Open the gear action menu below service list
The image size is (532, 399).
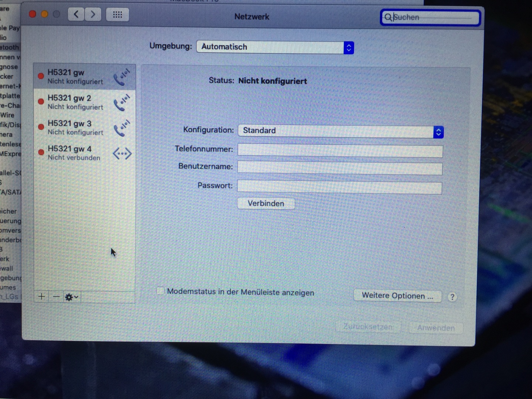(71, 297)
